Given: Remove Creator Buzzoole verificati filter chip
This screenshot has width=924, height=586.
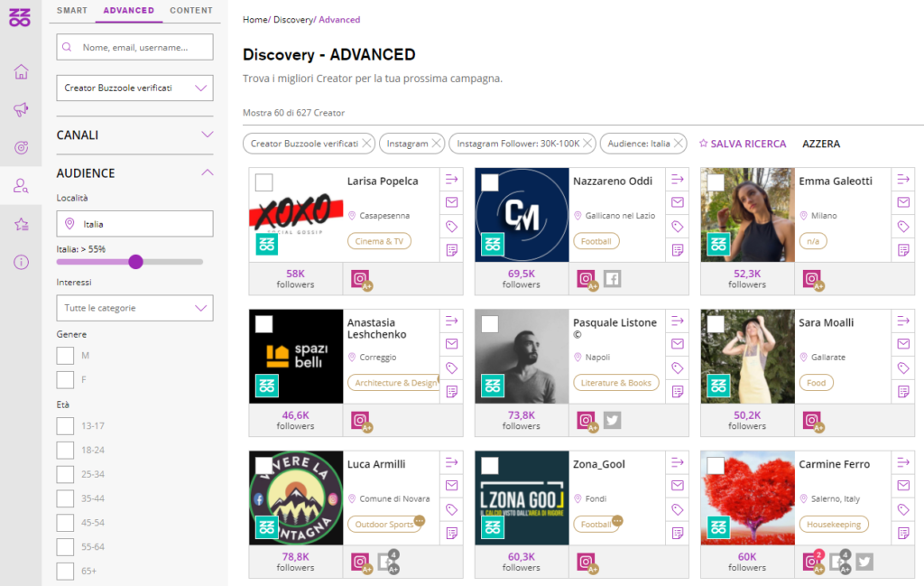Looking at the screenshot, I should click(x=366, y=144).
